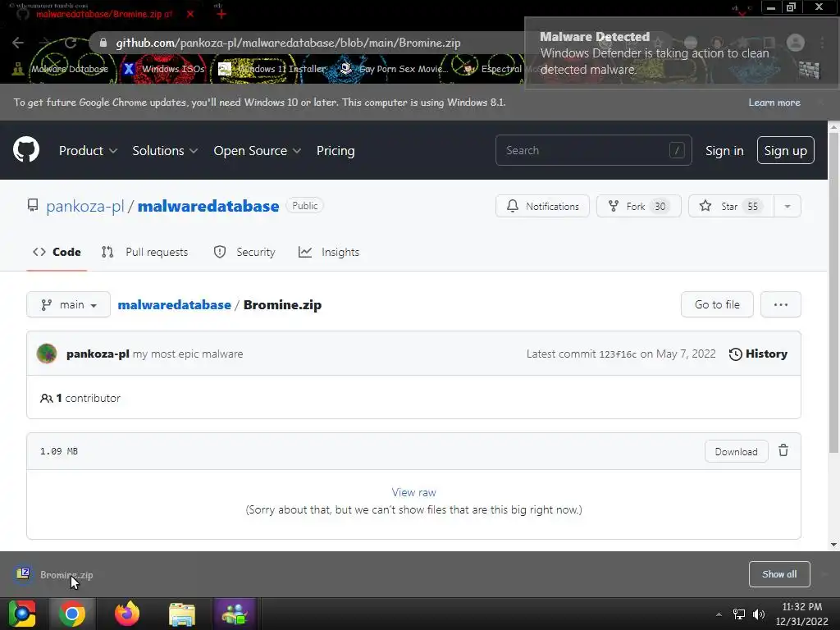Click the malwaredatabase breadcrumb link

click(174, 304)
